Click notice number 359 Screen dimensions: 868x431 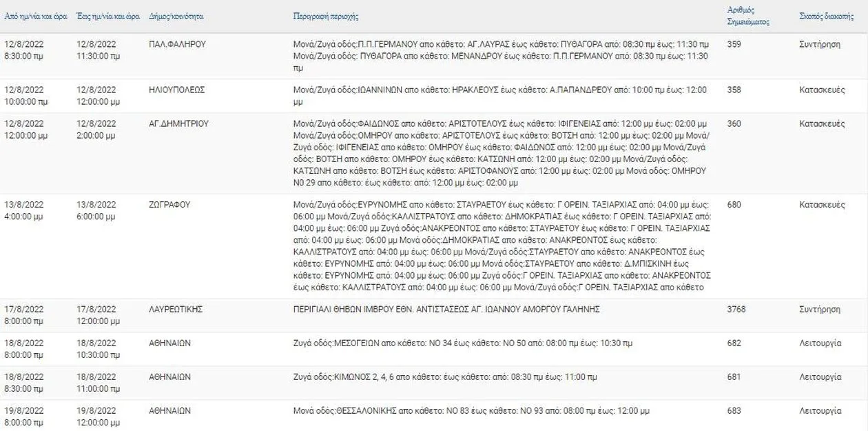pos(734,44)
